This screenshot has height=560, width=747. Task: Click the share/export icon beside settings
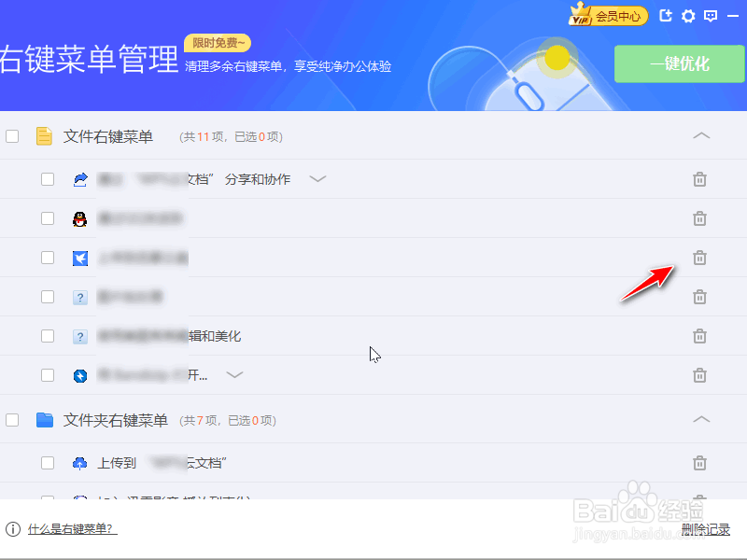(666, 16)
